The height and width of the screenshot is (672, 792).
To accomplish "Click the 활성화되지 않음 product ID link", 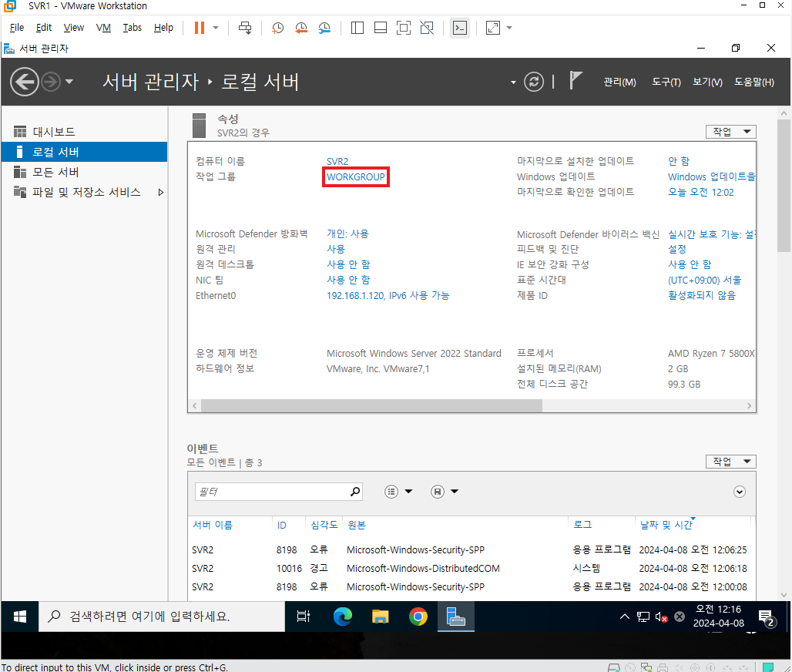I will tap(702, 296).
